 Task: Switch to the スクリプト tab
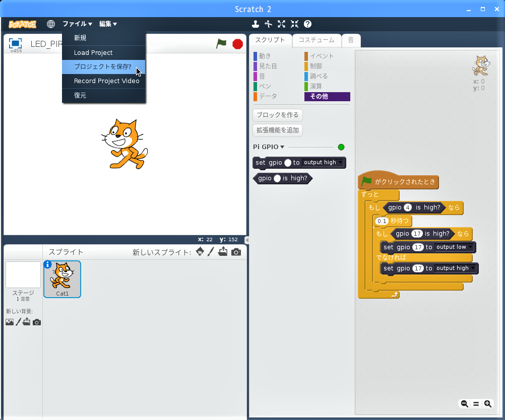270,40
